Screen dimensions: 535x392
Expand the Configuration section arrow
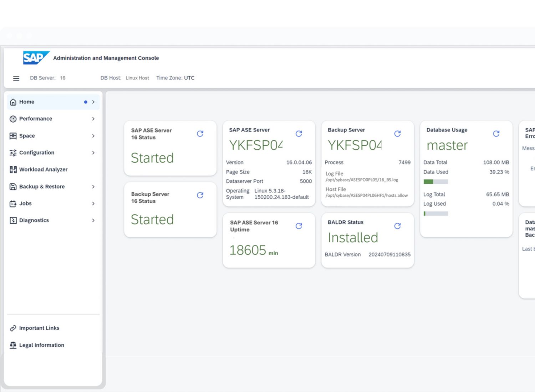click(x=93, y=153)
